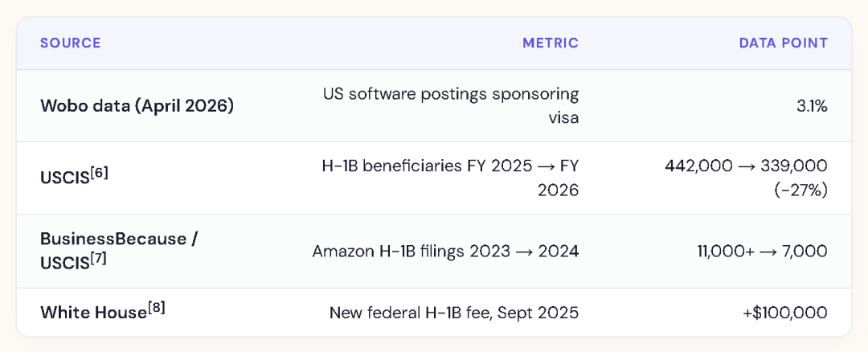The width and height of the screenshot is (868, 352).
Task: Click the +$100,000 fee value
Action: pos(785,313)
